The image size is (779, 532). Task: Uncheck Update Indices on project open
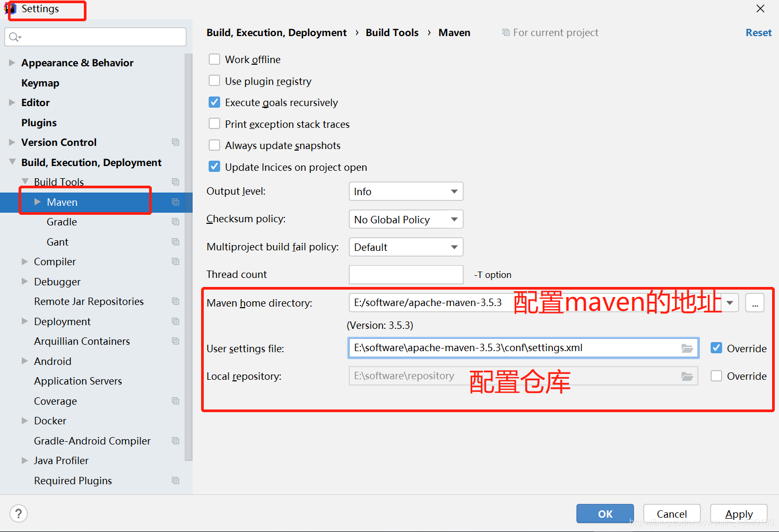point(214,167)
